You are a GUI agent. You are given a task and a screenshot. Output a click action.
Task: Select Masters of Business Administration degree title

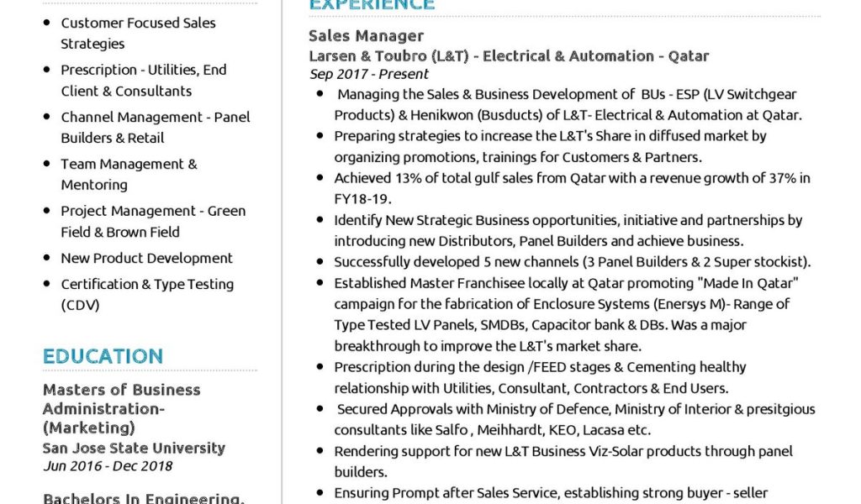(x=122, y=409)
